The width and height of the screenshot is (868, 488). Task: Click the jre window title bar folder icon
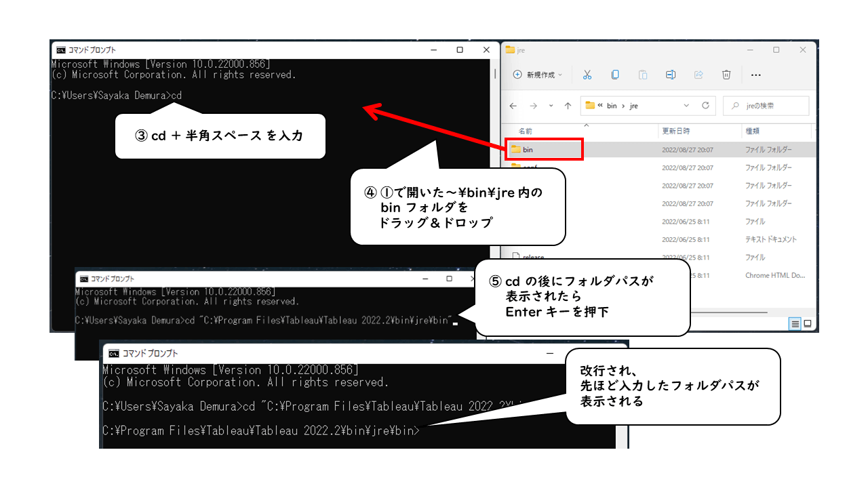coord(511,50)
